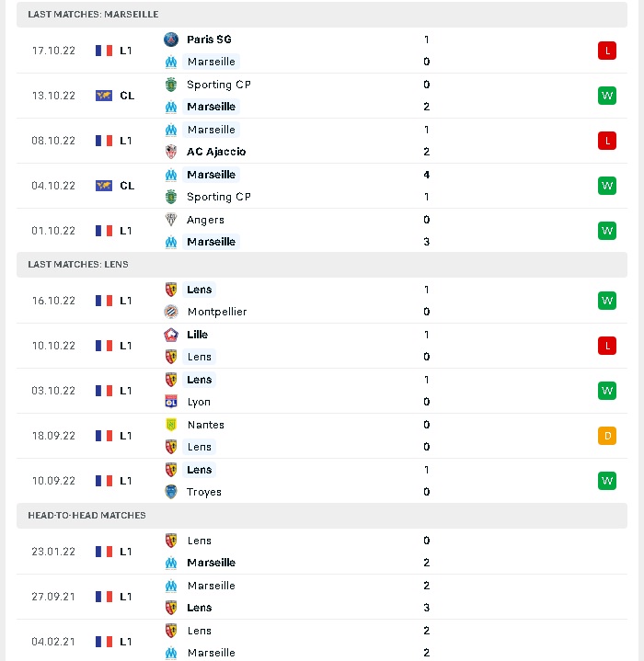Image resolution: width=644 pixels, height=661 pixels.
Task: Click the green W badge for Angers match
Action: [x=607, y=231]
